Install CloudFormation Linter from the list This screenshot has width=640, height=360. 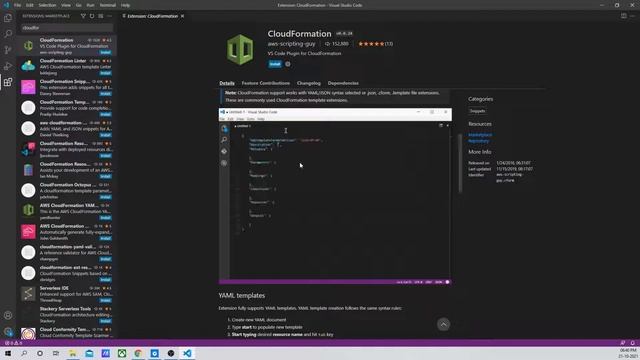tap(105, 73)
